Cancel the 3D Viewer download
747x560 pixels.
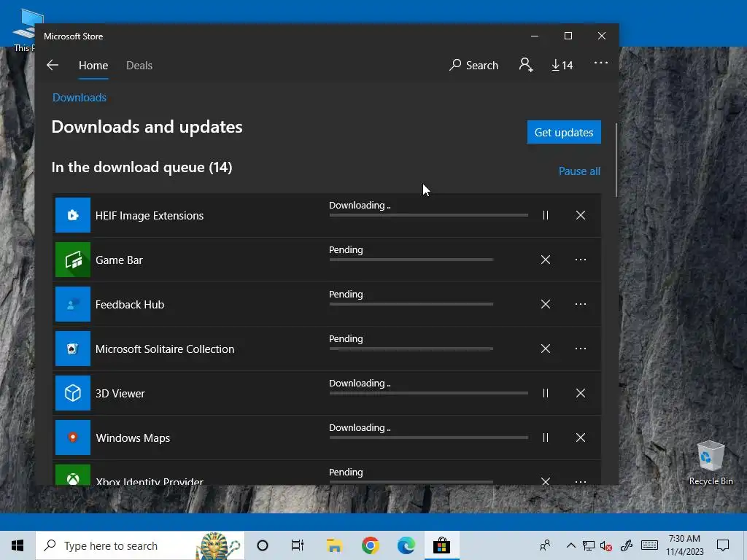[x=580, y=393]
